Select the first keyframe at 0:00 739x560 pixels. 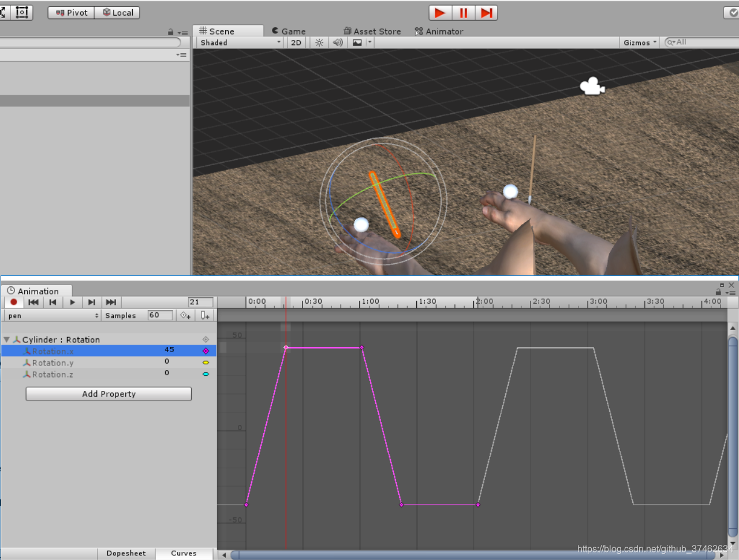pos(247,505)
